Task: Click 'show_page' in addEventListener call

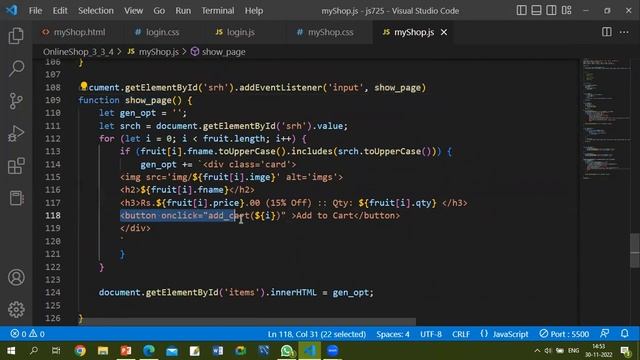Action: point(397,88)
